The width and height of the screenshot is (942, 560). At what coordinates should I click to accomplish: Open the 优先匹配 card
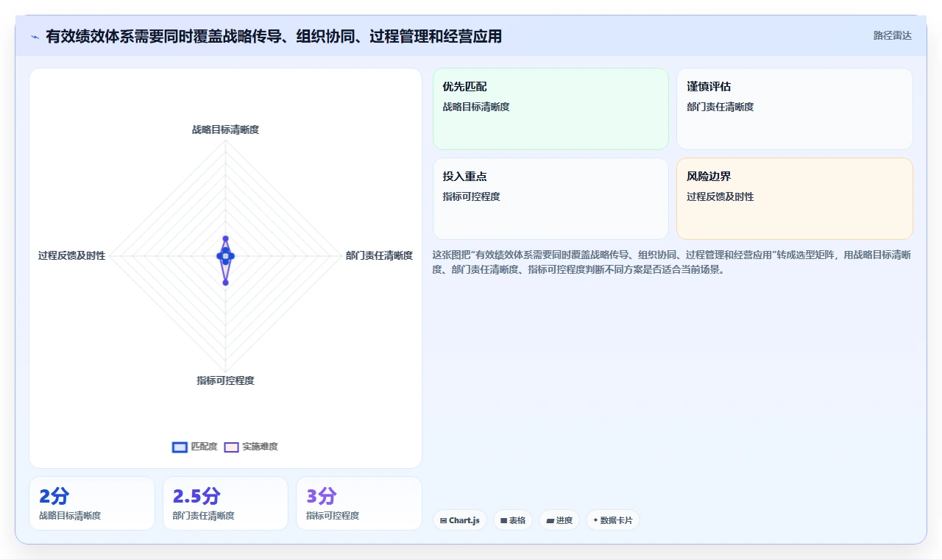[550, 109]
